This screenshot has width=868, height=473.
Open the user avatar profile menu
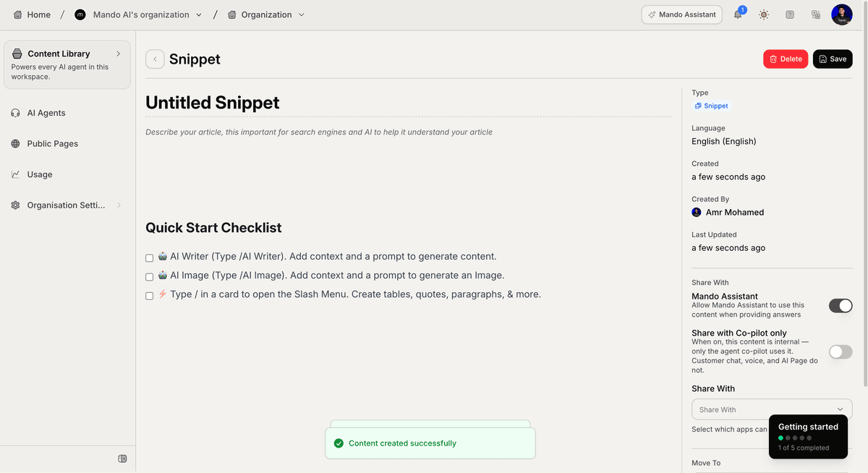click(842, 14)
